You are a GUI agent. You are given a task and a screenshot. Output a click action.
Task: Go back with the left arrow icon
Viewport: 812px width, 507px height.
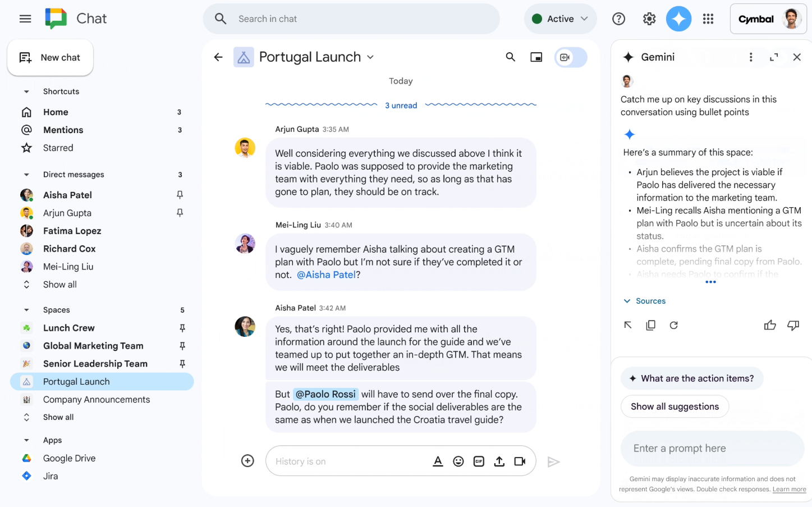218,57
